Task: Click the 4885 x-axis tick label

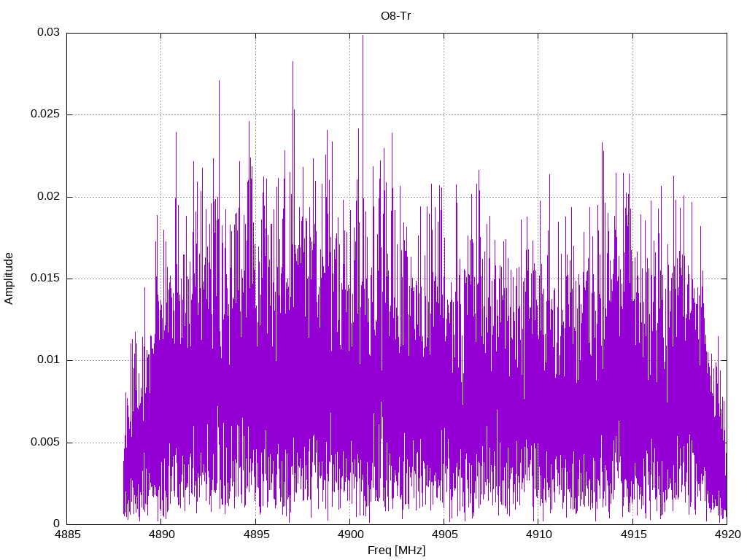Action: pos(67,534)
